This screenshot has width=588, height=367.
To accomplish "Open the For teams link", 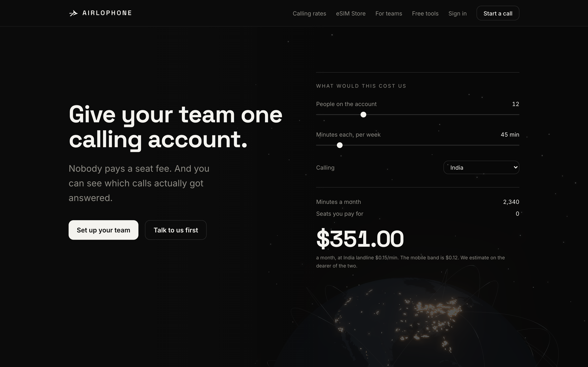I will point(389,13).
